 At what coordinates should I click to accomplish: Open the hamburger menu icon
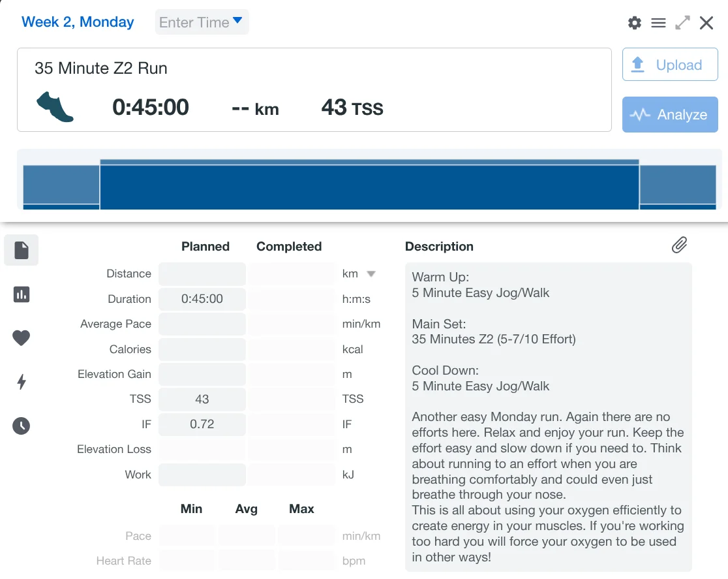[658, 23]
